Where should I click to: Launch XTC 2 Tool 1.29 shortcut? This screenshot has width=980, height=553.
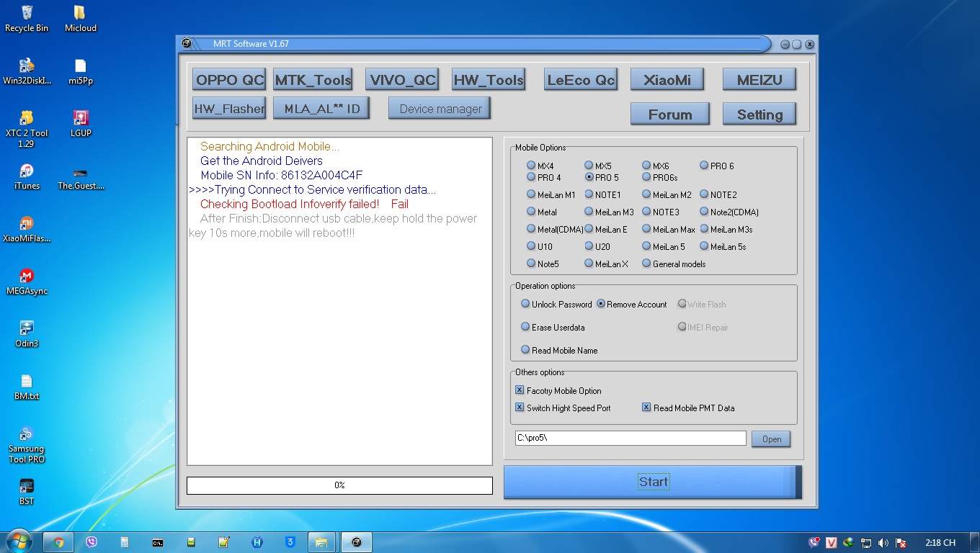(x=27, y=129)
